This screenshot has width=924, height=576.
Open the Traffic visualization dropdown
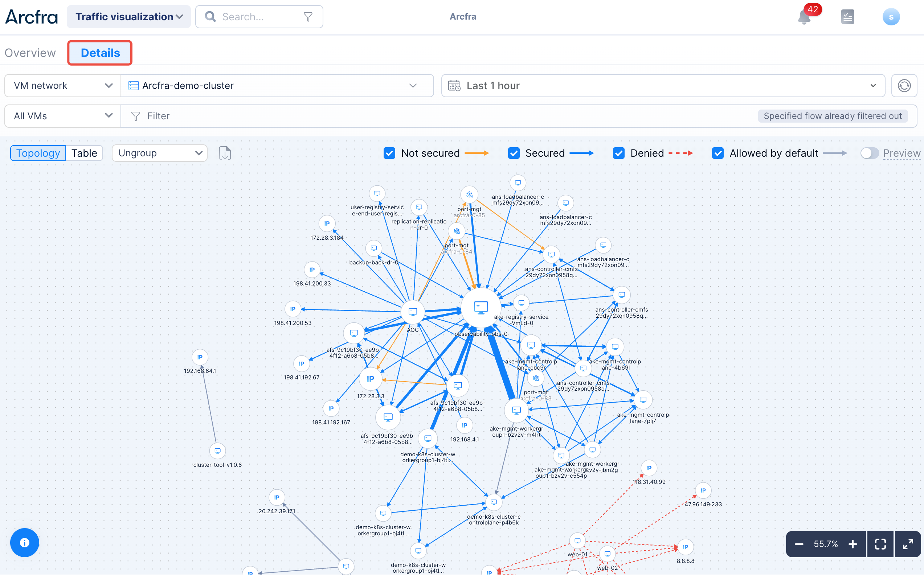129,17
